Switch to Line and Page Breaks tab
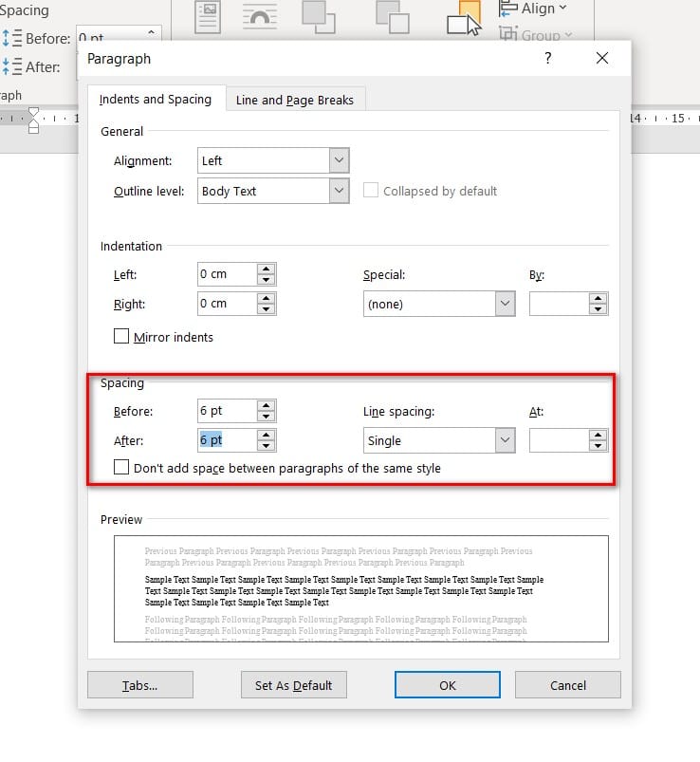This screenshot has width=700, height=762. (x=295, y=100)
